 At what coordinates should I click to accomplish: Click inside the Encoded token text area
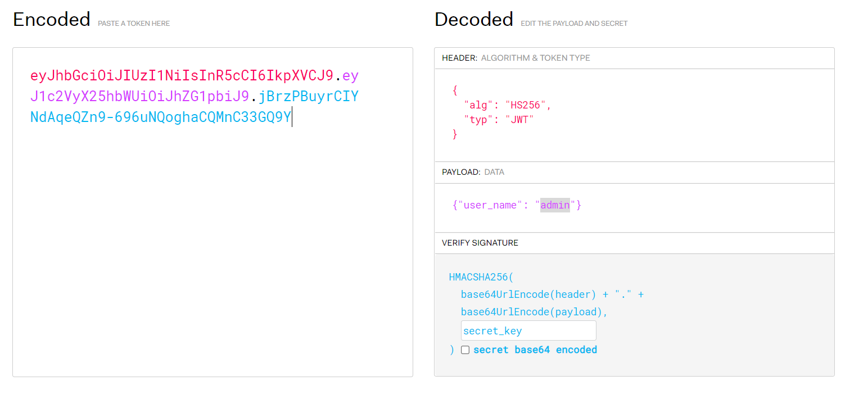[x=213, y=212]
